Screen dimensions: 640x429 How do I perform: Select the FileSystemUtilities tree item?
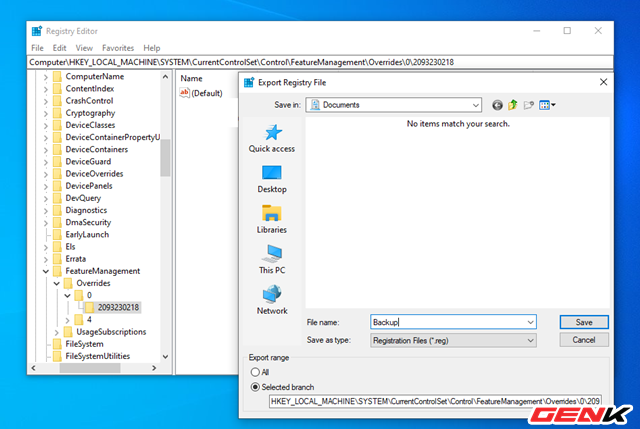point(98,356)
